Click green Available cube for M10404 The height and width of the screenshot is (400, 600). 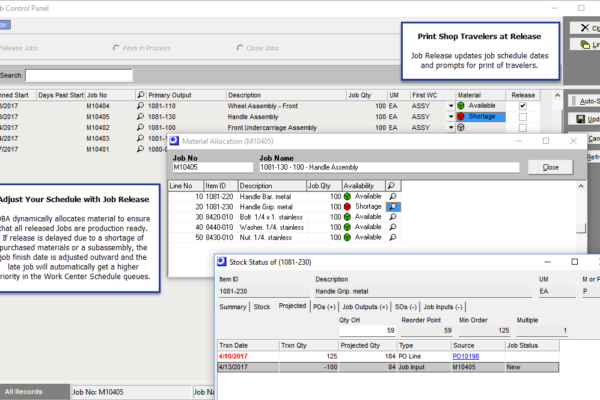(x=461, y=106)
